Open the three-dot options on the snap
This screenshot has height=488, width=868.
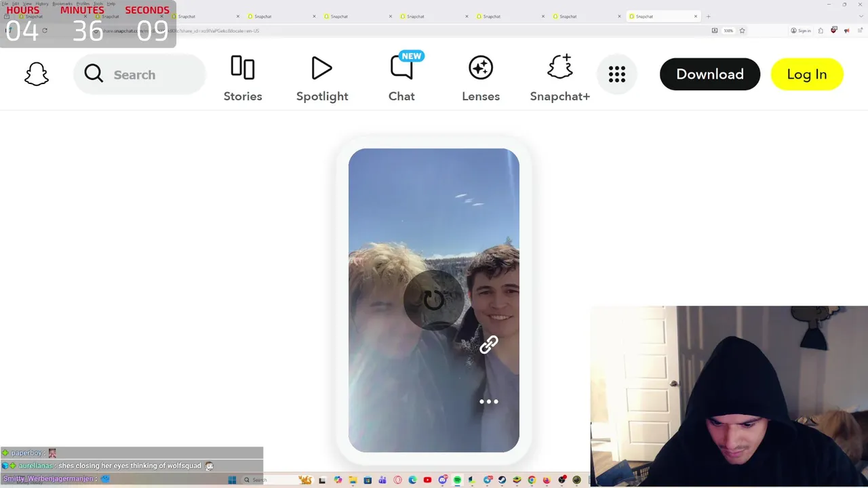click(489, 401)
